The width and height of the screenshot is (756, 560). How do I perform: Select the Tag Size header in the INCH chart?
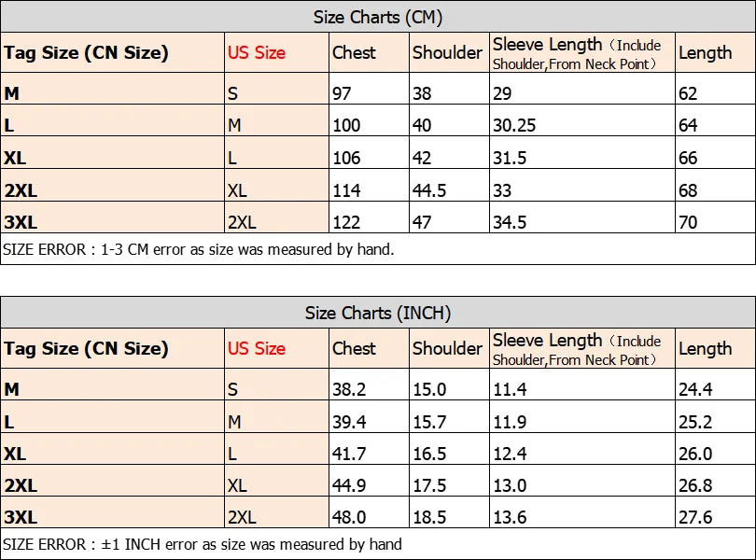tap(86, 349)
